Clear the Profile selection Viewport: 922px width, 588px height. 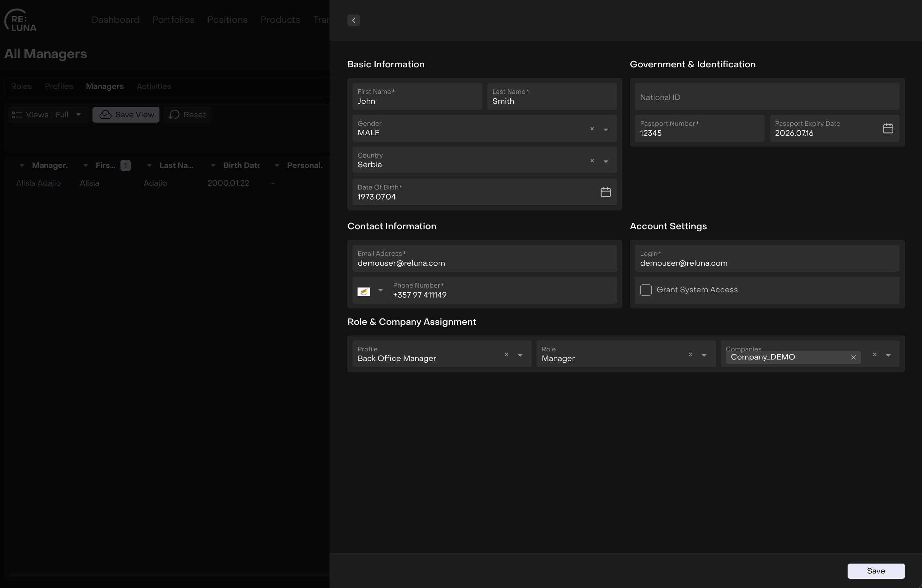(506, 355)
